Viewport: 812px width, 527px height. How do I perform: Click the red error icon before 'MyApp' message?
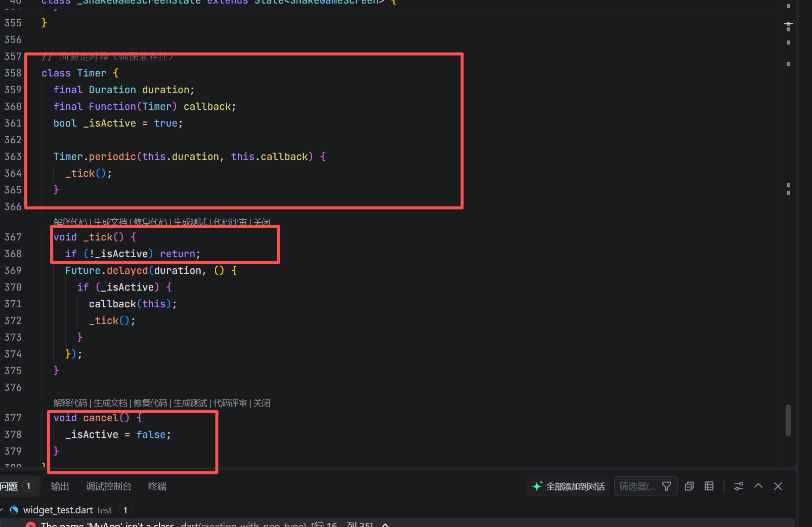[31, 524]
